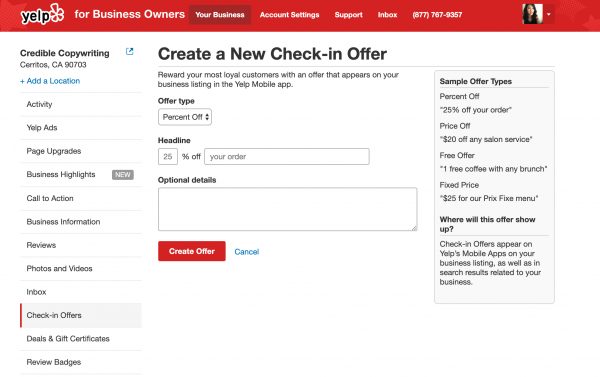Screen dimensions: 600x377
Task: Open Page Upgrades in the sidebar
Action: coord(81,151)
